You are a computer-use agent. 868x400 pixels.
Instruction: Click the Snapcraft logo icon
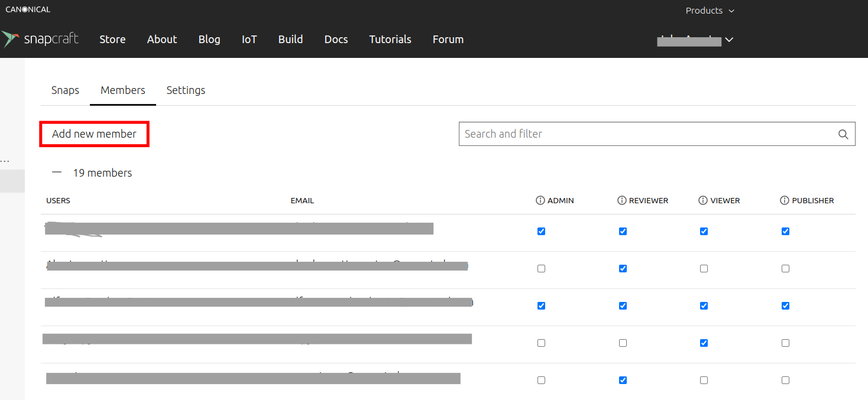[x=10, y=39]
